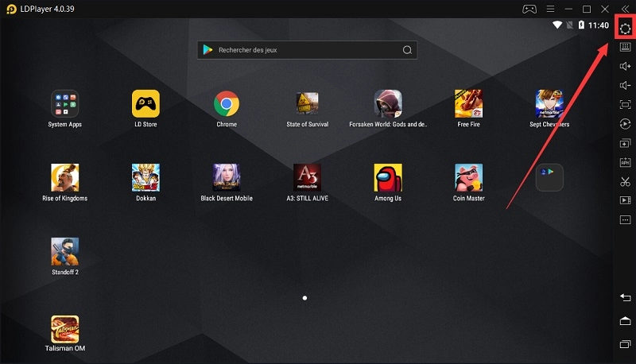Viewport: 636px width, 364px height.
Task: Launch Among Us game
Action: 388,177
